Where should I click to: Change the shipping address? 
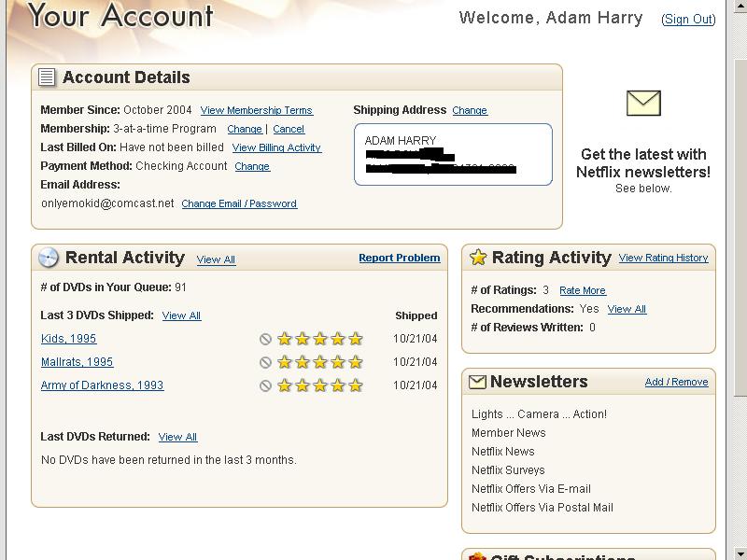coord(470,110)
